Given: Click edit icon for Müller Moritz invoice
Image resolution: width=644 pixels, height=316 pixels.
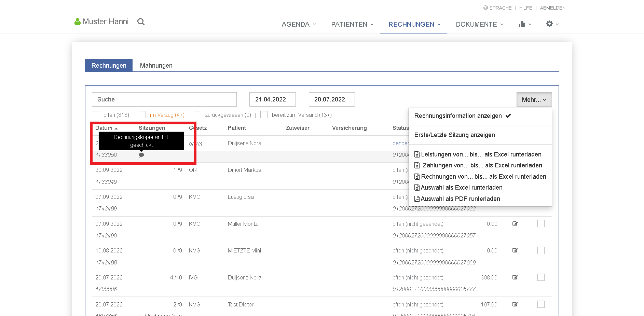Looking at the screenshot, I should [x=515, y=224].
